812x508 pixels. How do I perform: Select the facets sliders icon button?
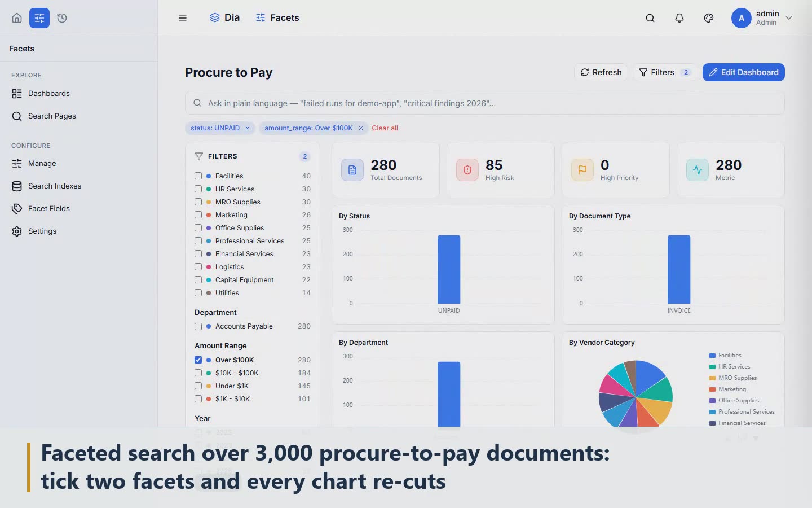(39, 18)
